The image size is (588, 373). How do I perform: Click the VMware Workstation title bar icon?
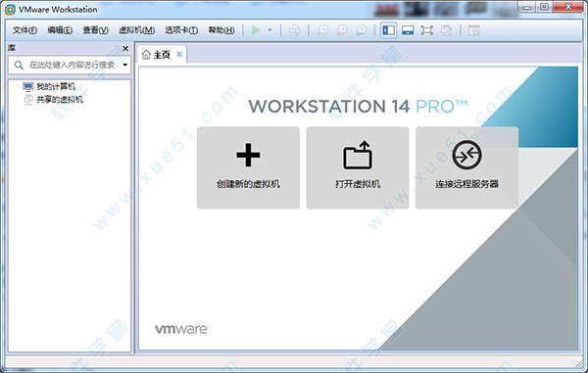[10, 10]
